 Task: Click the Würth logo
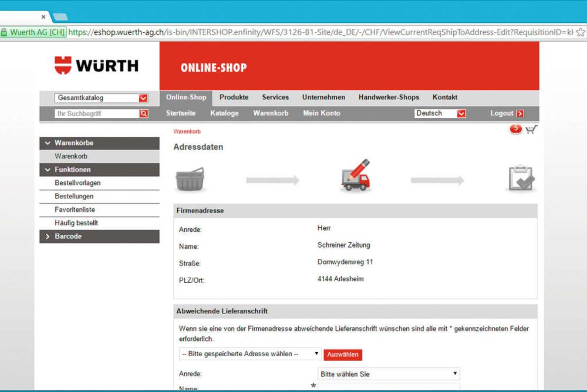(96, 66)
